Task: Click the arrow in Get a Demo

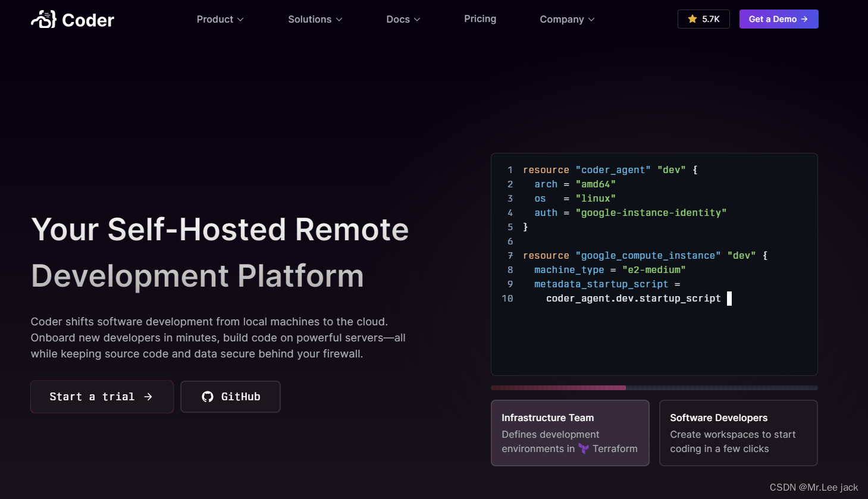Action: 804,19
